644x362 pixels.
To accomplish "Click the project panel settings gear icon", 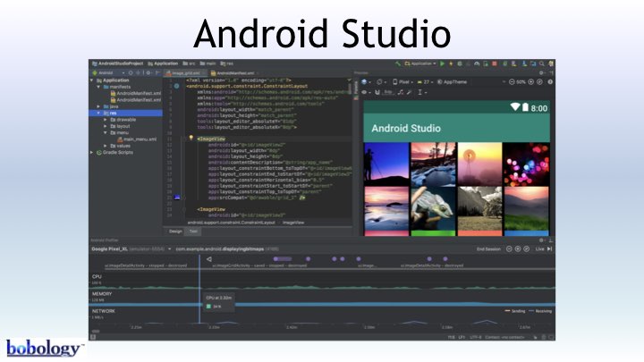I will 148,72.
